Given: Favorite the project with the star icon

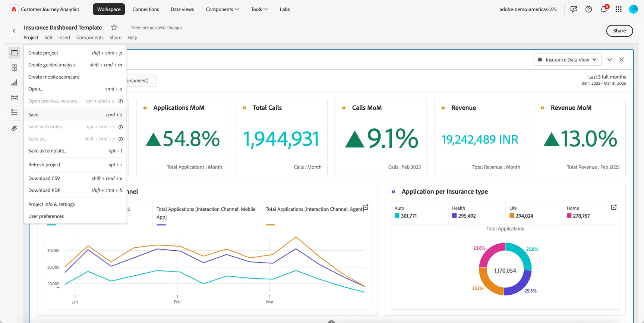Looking at the screenshot, I should [114, 27].
